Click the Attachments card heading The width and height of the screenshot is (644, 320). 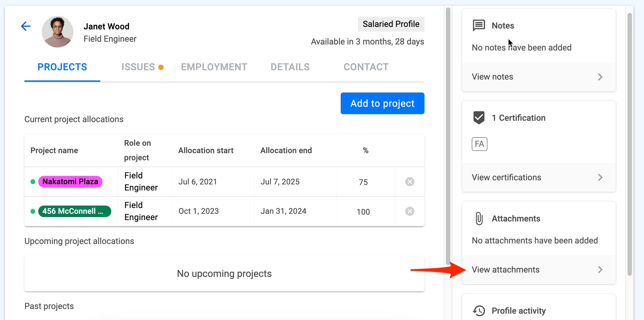click(516, 219)
